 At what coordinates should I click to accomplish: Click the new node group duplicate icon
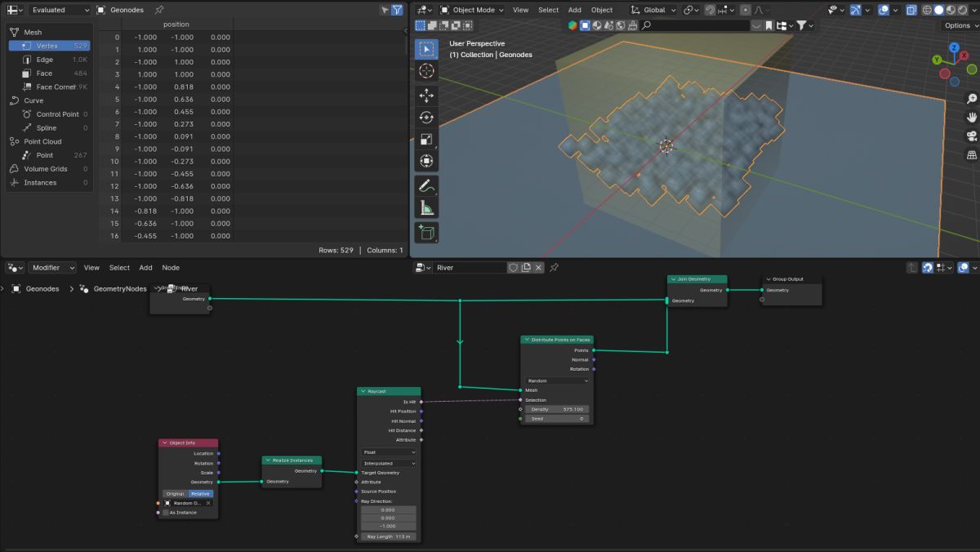[x=527, y=267]
